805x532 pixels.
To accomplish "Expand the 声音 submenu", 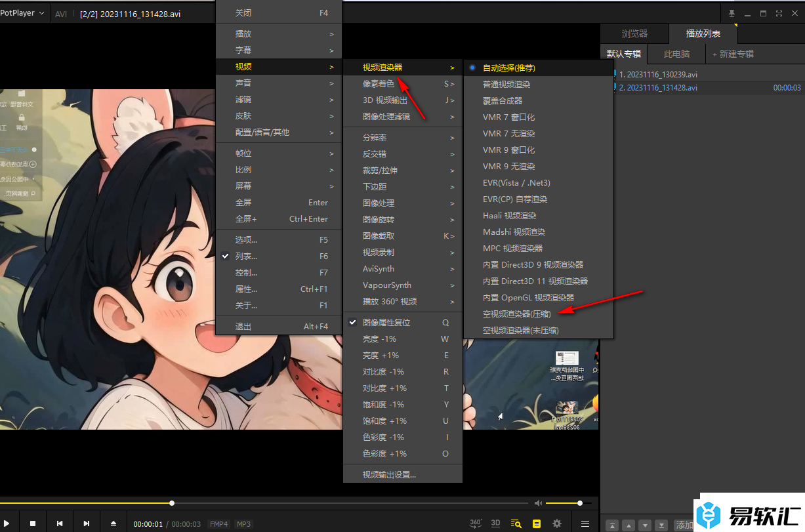I will point(279,83).
